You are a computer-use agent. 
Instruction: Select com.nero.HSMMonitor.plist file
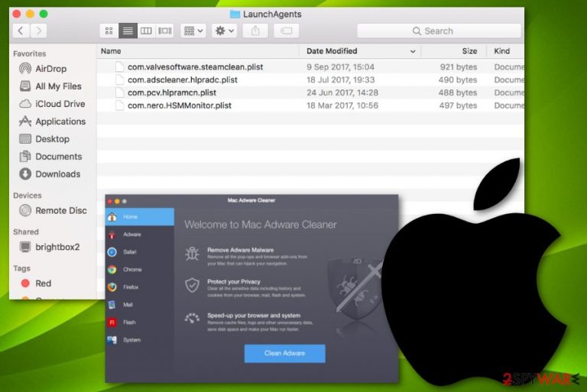coord(310,105)
